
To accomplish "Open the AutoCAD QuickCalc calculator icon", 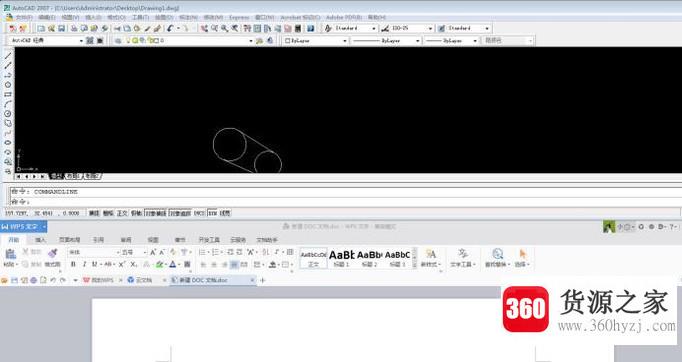I will click(x=298, y=28).
